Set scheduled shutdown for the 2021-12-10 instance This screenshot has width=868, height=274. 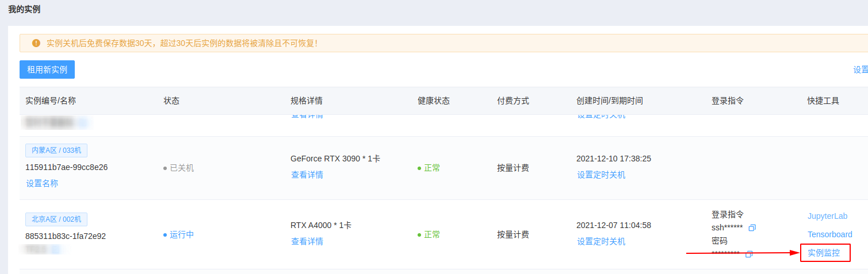click(x=601, y=175)
